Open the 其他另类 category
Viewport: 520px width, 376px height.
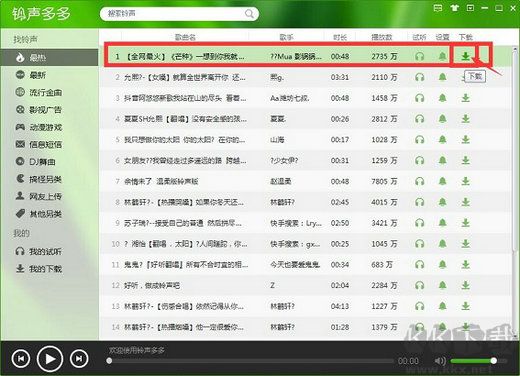coord(49,214)
